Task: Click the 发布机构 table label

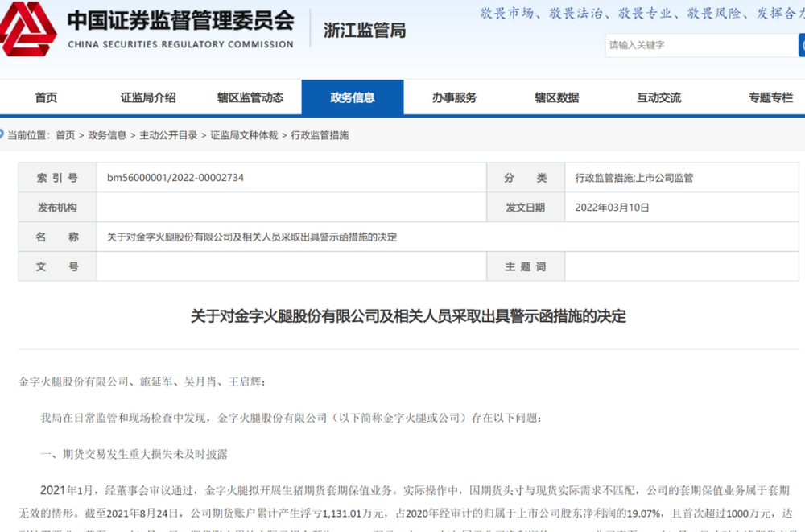Action: click(x=57, y=208)
